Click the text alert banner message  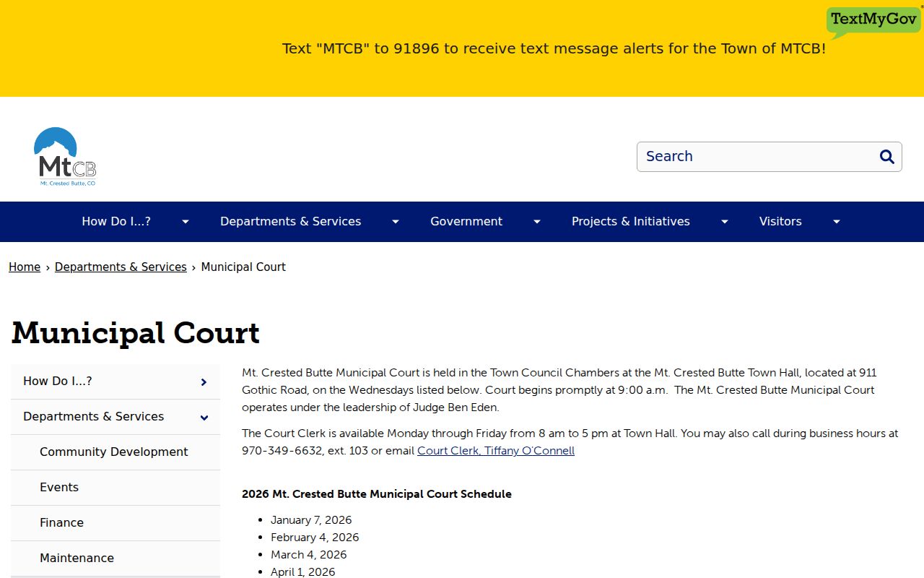(554, 49)
